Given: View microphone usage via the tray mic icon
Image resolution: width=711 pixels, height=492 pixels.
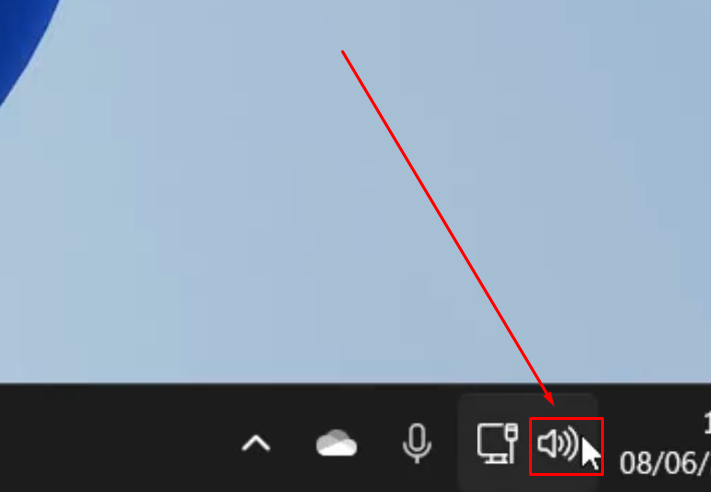Looking at the screenshot, I should 417,443.
